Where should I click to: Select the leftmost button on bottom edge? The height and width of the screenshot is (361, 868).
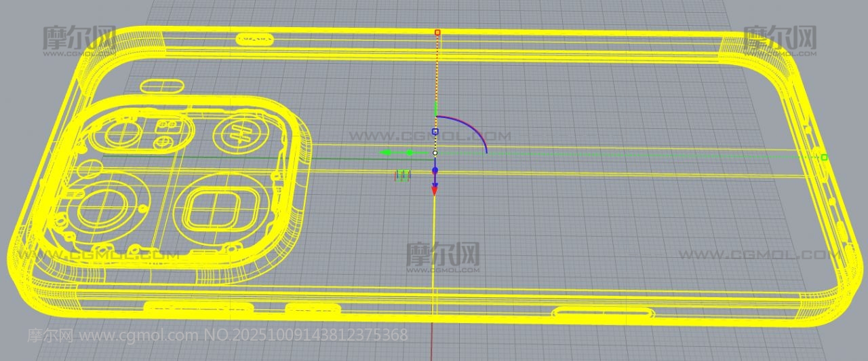click(x=178, y=307)
